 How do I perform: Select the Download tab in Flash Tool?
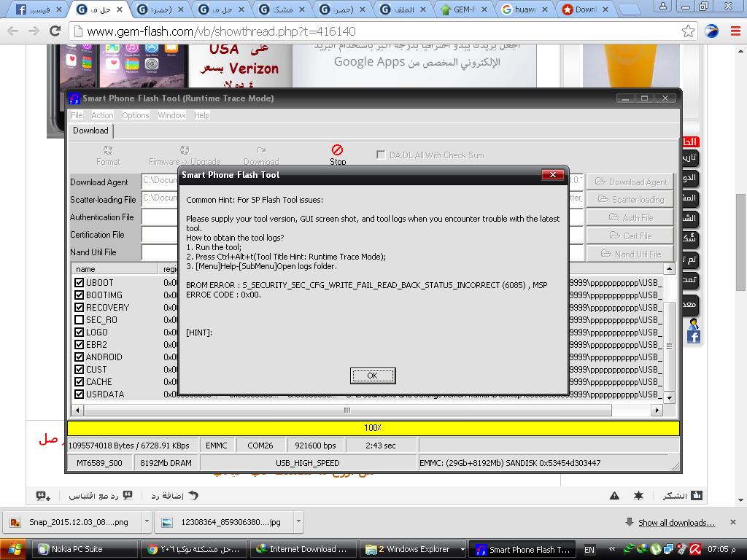pos(90,131)
